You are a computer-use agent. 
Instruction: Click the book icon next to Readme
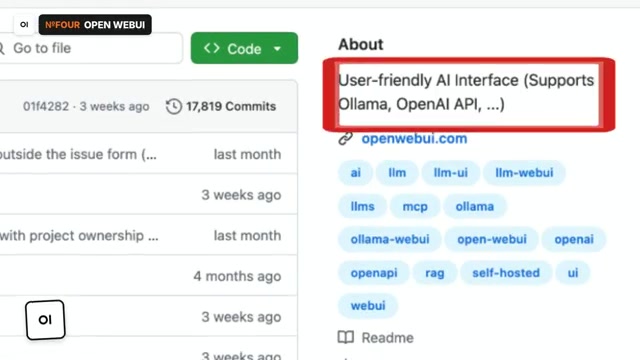[x=346, y=338]
